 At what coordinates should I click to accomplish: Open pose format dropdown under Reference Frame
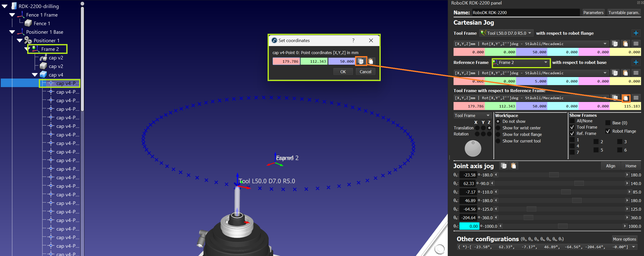[531, 73]
